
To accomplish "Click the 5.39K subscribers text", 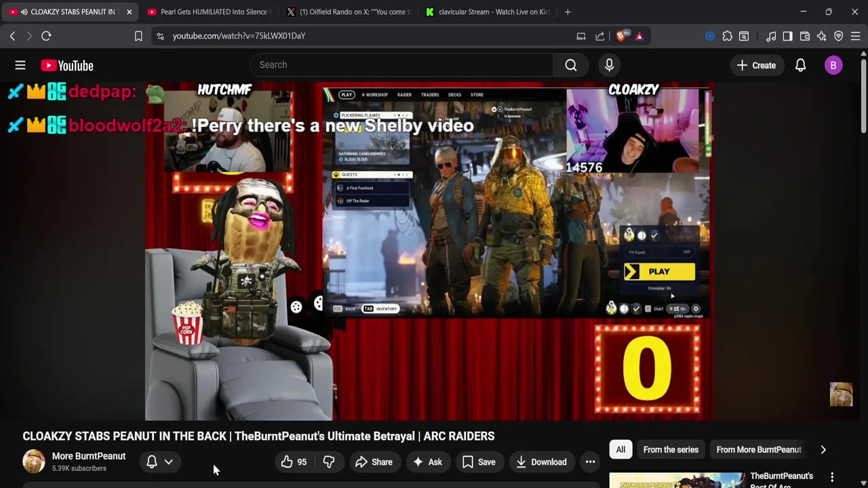I will point(79,468).
